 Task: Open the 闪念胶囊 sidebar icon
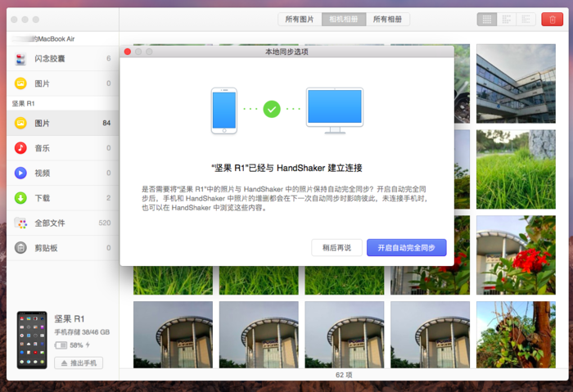point(20,58)
